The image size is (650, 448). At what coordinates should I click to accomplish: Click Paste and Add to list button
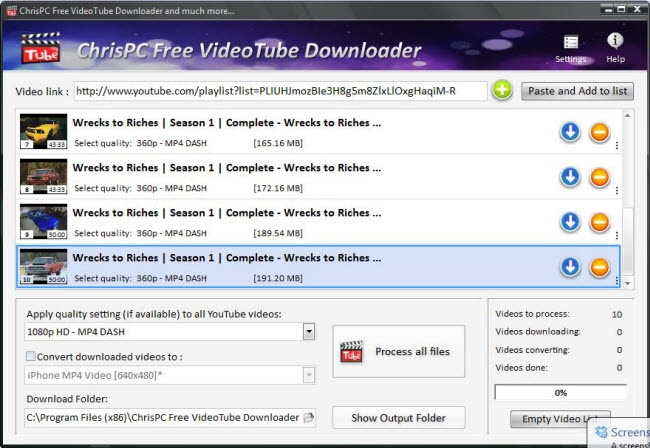[x=577, y=91]
